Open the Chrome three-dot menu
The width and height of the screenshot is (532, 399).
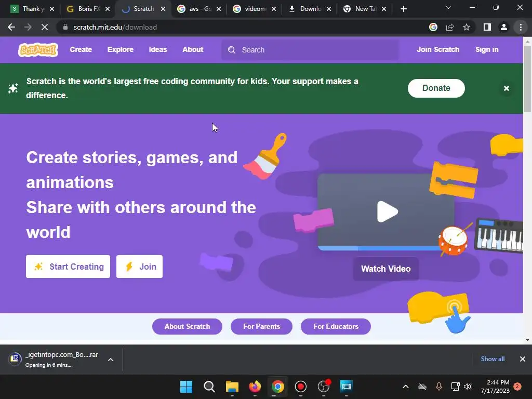521,27
